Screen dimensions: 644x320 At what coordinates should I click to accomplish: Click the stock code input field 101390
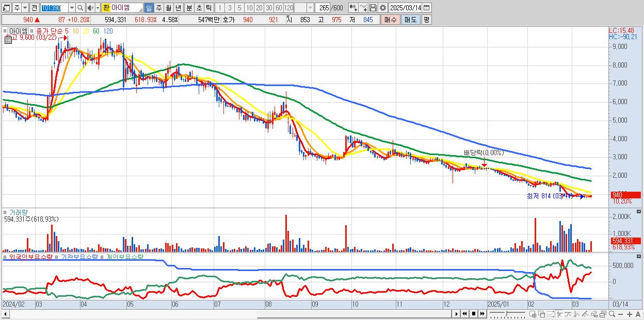54,8
